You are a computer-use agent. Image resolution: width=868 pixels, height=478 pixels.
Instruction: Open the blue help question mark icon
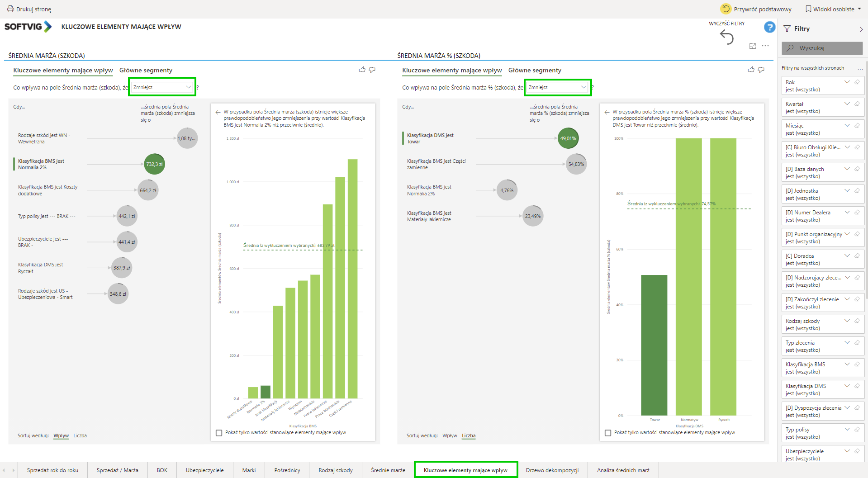click(x=769, y=28)
